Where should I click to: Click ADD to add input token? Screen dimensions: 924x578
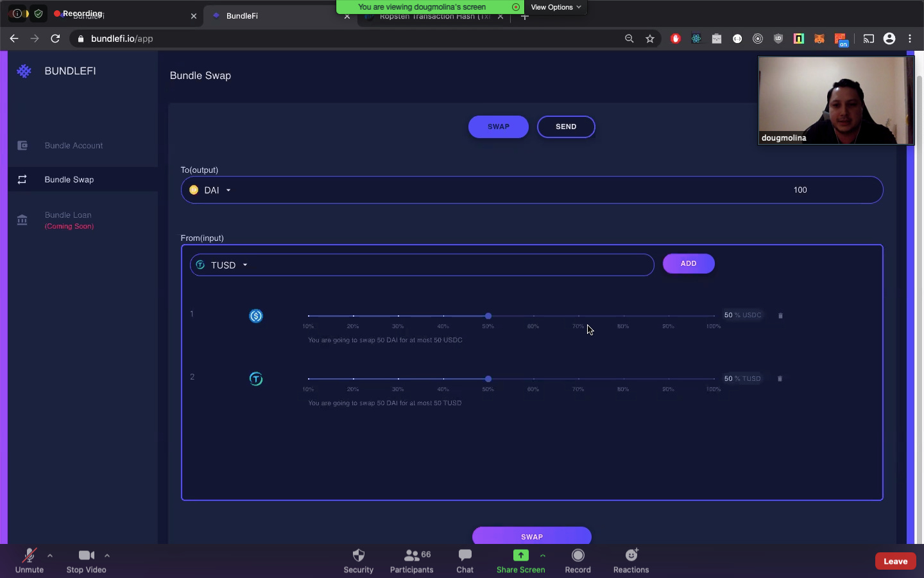[x=689, y=263]
